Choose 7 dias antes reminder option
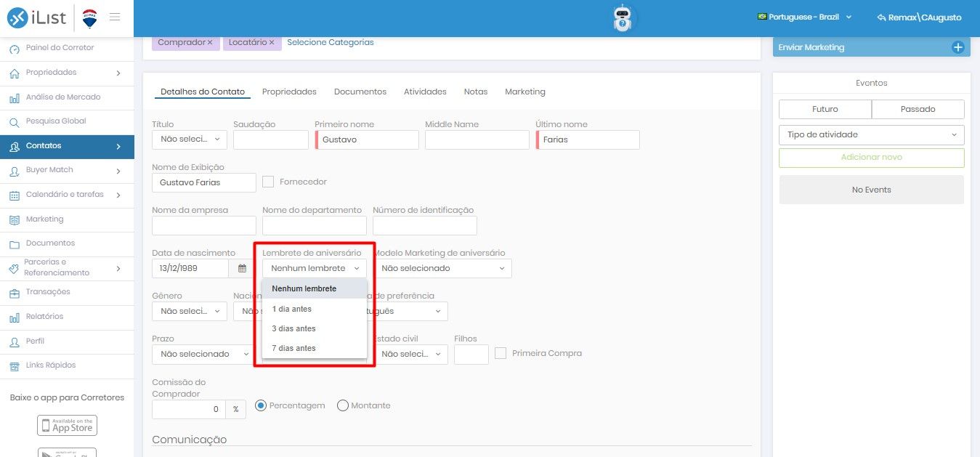This screenshot has height=457, width=980. (315, 348)
